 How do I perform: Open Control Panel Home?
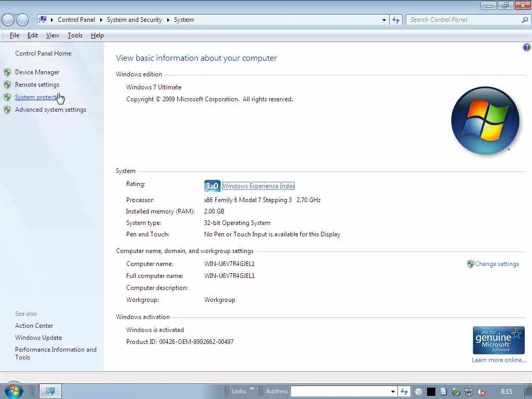pyautogui.click(x=43, y=54)
